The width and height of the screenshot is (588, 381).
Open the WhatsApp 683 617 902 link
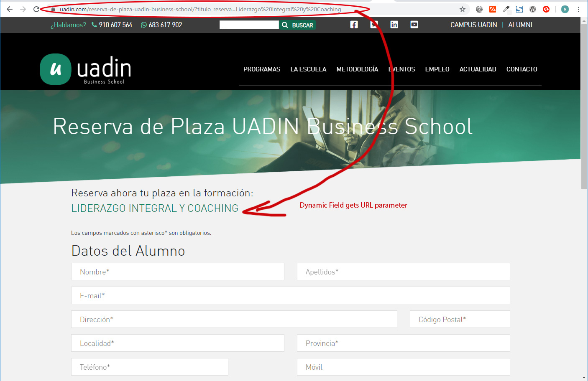coord(161,25)
